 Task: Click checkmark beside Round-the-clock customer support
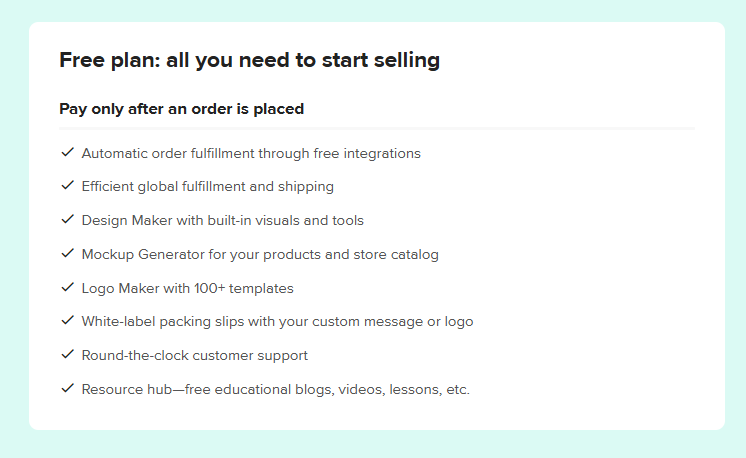click(68, 354)
